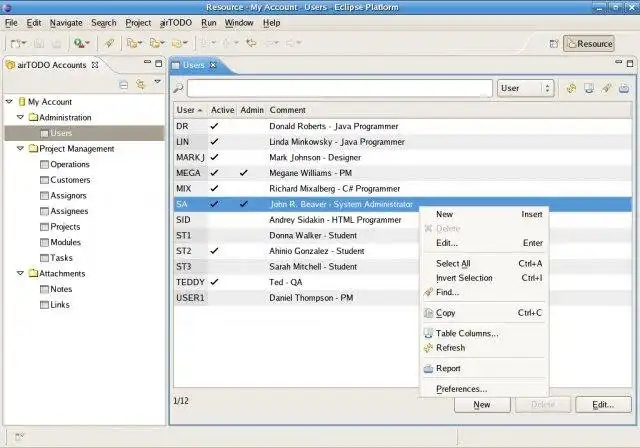Toggle Active checkmark for user ST2
The height and width of the screenshot is (448, 640).
[214, 251]
